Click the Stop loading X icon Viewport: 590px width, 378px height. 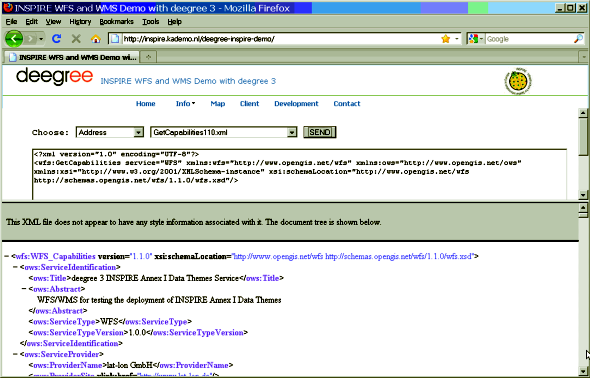(76, 38)
